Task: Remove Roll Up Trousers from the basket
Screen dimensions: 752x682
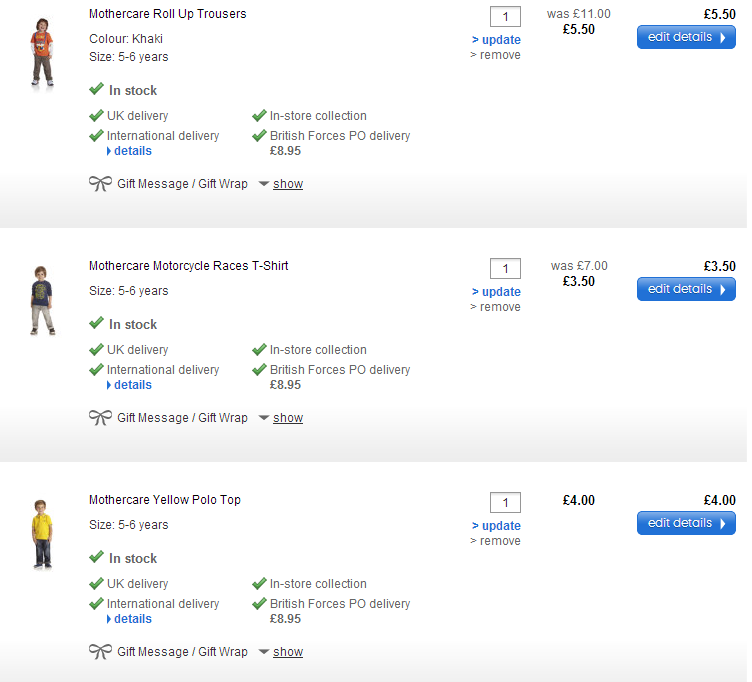Action: (496, 55)
